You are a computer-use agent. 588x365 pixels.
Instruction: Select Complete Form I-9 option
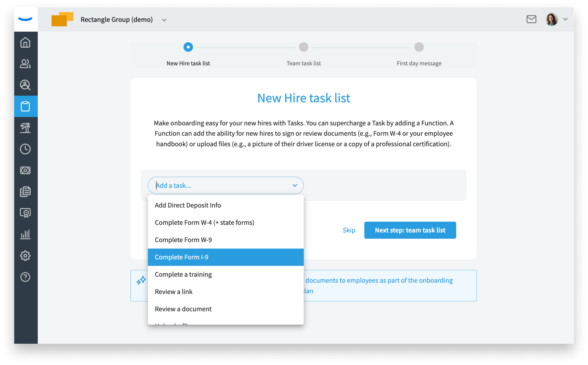226,257
